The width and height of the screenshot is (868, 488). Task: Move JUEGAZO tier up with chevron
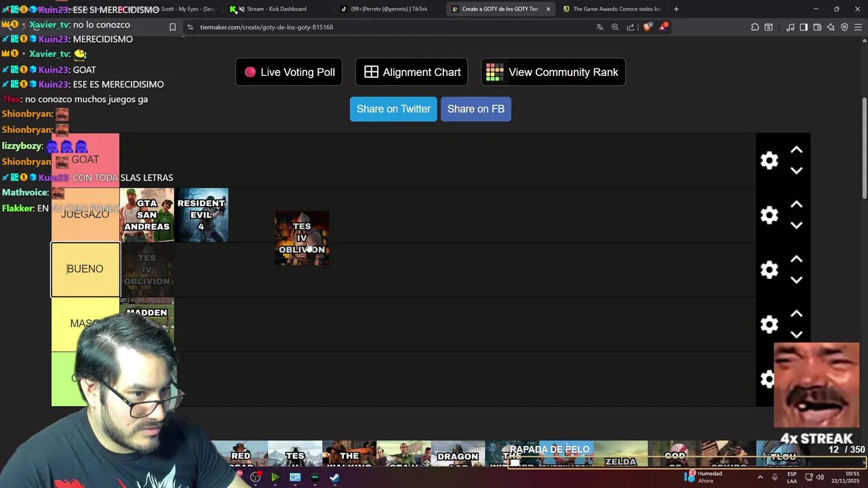tap(797, 204)
